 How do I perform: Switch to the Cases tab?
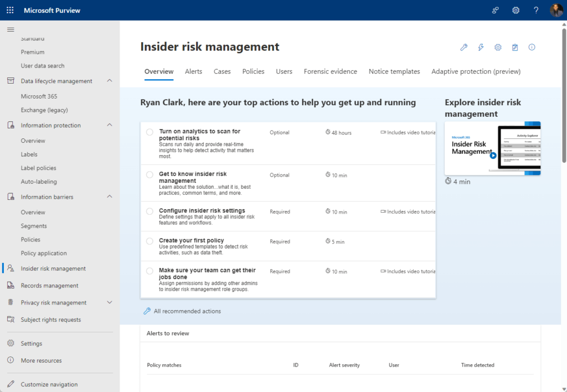click(222, 71)
